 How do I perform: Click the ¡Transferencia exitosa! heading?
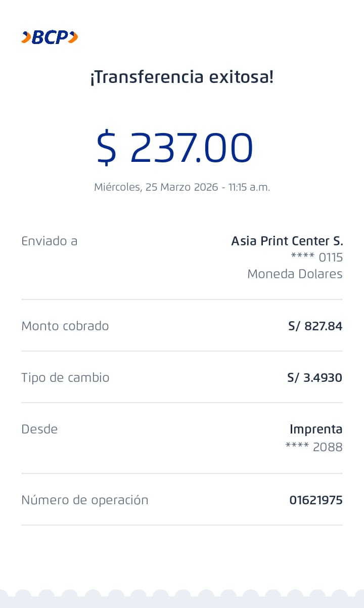181,77
